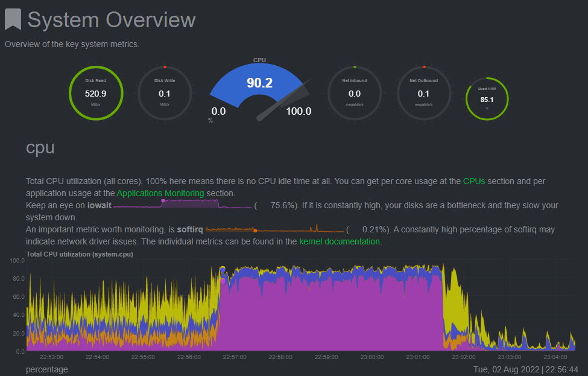
Task: Click the red dot atop Net Outbound gauge
Action: pos(424,67)
